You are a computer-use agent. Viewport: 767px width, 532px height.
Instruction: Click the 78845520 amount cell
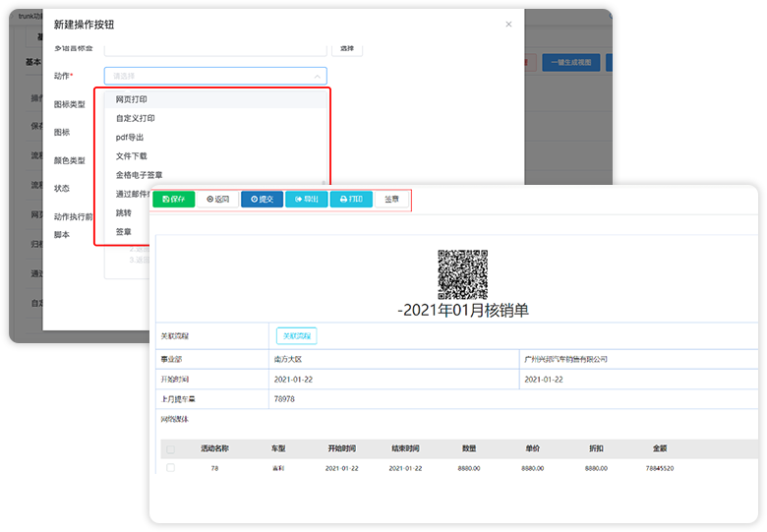pyautogui.click(x=660, y=468)
